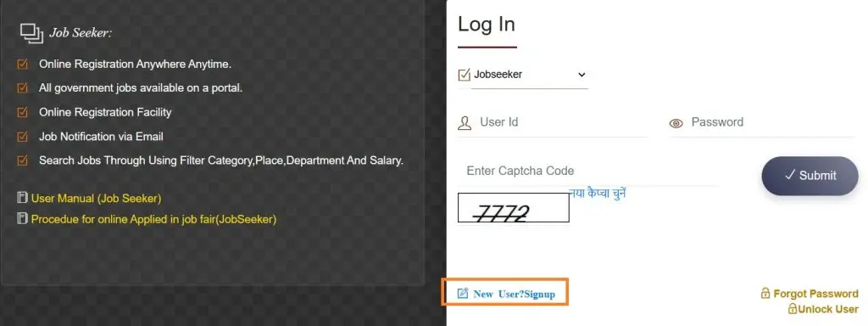868x326 pixels.
Task: Click the lock icon beside Unlock User
Action: point(793,309)
